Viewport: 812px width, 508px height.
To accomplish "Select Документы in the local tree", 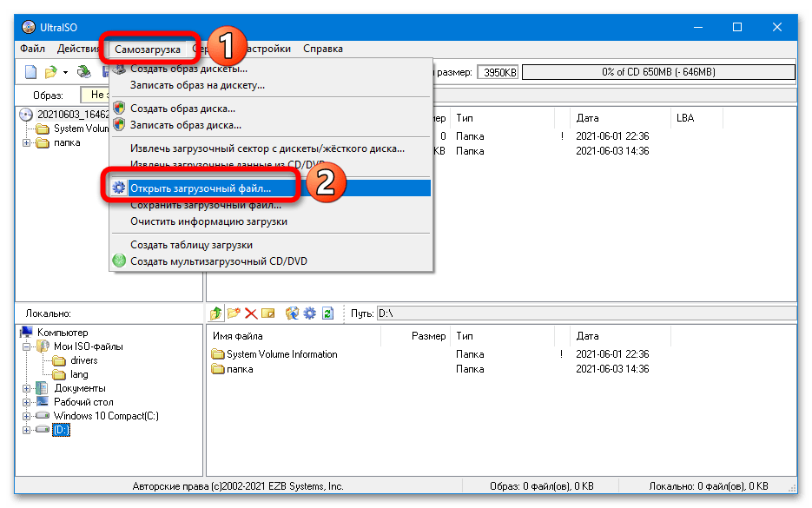I will coord(80,388).
